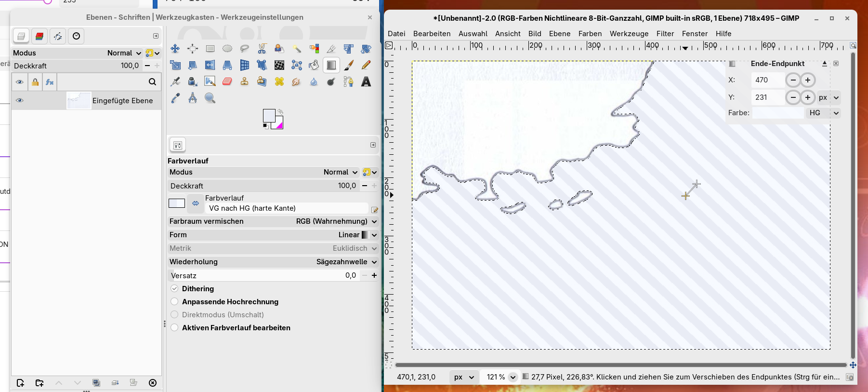This screenshot has height=392, width=868.
Task: Click the foreground color swatch
Action: click(x=269, y=115)
